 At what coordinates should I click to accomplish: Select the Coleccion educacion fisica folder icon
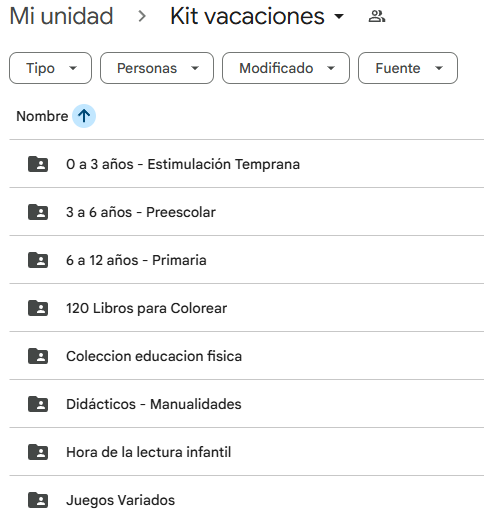tap(38, 356)
